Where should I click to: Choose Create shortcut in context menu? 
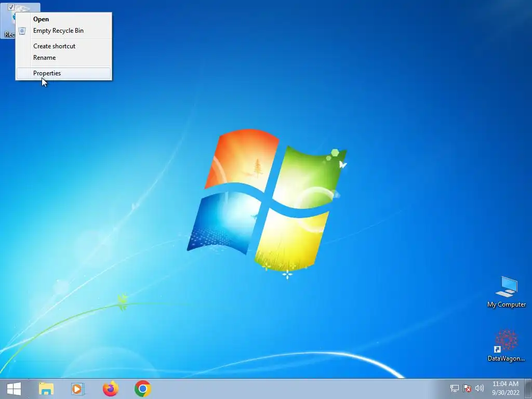(63, 46)
